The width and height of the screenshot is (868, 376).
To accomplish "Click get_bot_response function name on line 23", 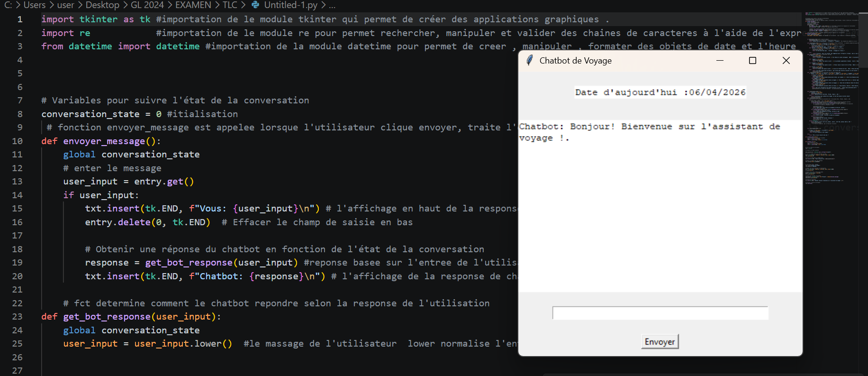I will (107, 317).
